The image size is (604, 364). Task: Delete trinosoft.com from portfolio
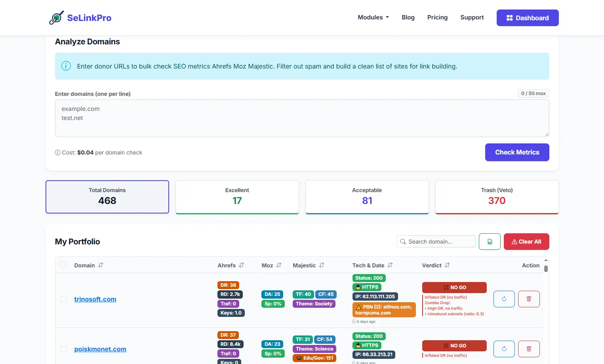pyautogui.click(x=529, y=299)
